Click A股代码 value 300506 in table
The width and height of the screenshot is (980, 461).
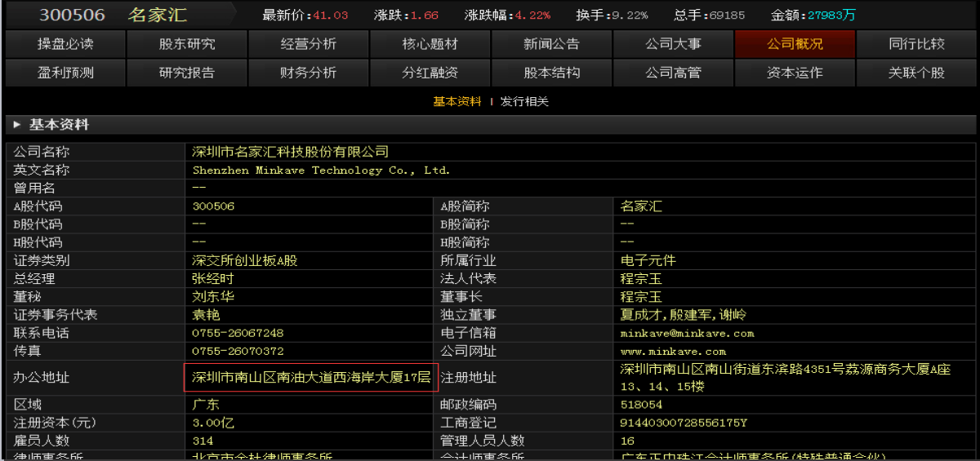[213, 206]
